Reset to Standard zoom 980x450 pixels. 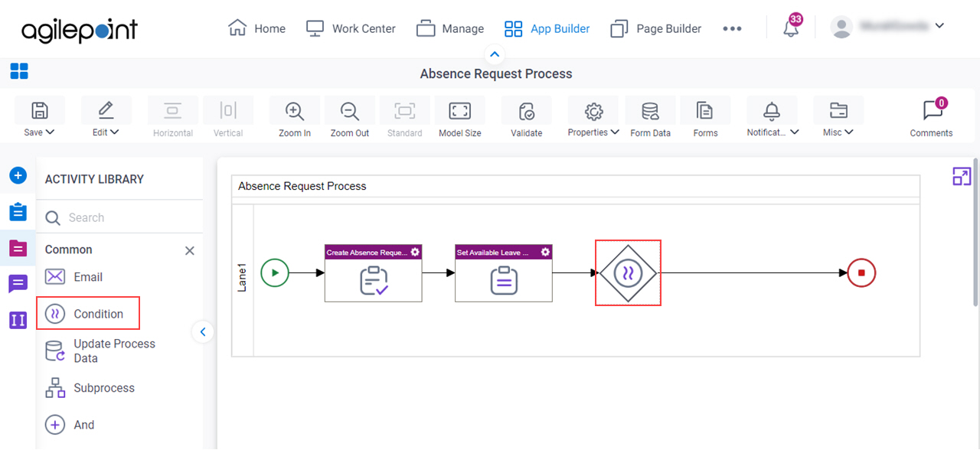click(x=405, y=118)
